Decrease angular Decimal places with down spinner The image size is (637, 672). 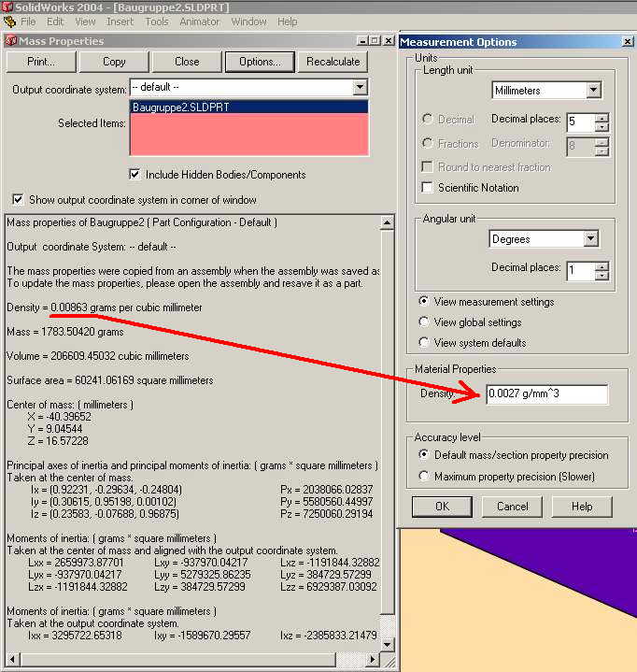(602, 276)
